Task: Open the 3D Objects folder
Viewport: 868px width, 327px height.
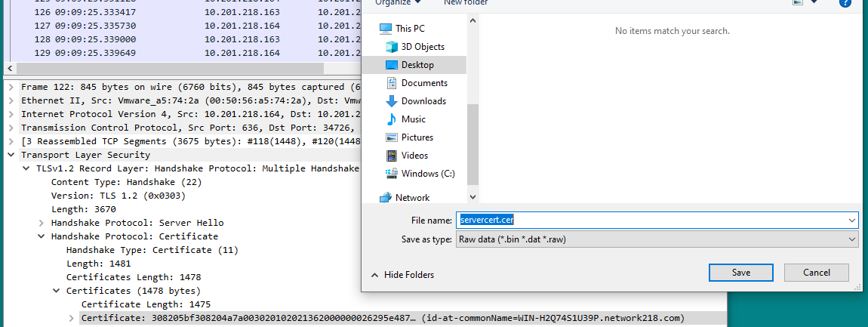Action: tap(423, 47)
